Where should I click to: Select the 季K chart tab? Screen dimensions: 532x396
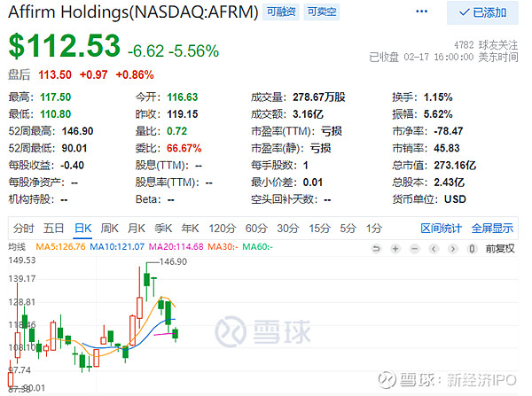tap(163, 229)
